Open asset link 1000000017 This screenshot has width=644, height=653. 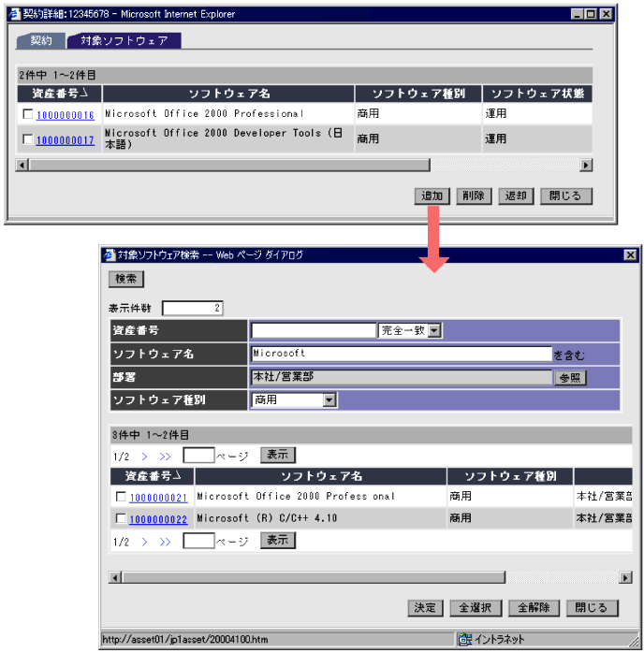coord(65,140)
